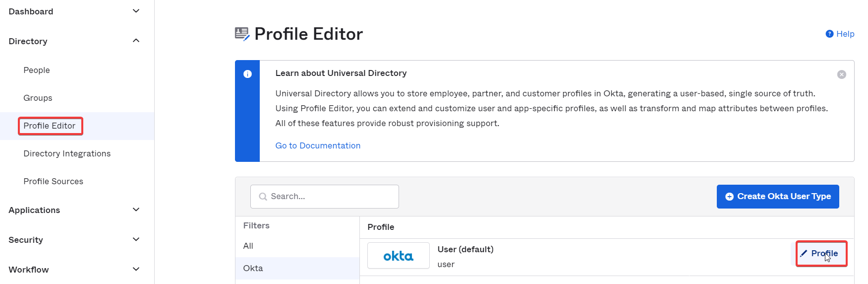The width and height of the screenshot is (868, 284).
Task: Expand the Security section chevron
Action: tap(136, 239)
